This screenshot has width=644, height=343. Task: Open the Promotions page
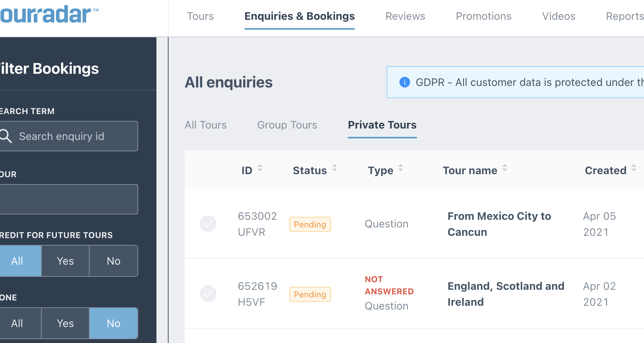(x=483, y=16)
